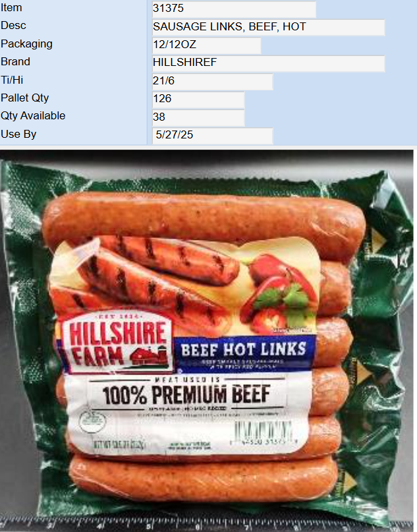The width and height of the screenshot is (417, 532).
Task: Click the Packaging field showing 12/12OZ
Action: pos(206,45)
